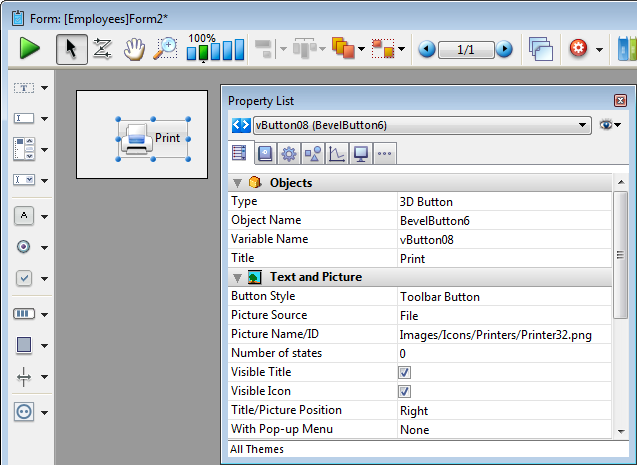
Task: Select the rectangle shape tool
Action: pos(25,345)
